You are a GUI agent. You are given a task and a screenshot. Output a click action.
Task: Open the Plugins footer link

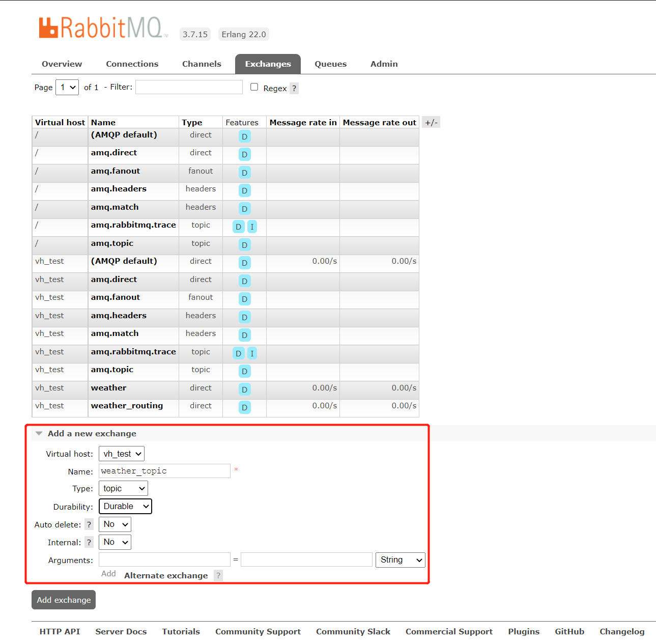point(524,631)
